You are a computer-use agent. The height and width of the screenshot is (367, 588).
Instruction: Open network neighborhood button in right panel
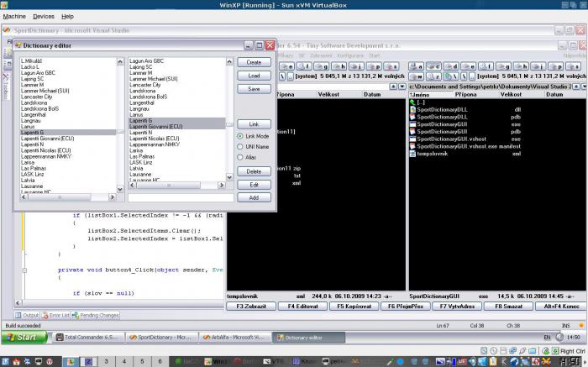pos(451,76)
